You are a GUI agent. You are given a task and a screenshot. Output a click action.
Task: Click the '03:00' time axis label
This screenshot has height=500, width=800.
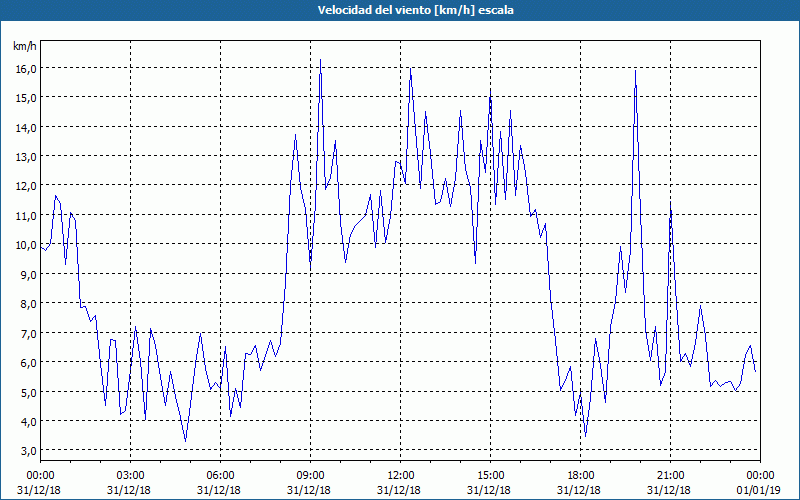(x=129, y=476)
